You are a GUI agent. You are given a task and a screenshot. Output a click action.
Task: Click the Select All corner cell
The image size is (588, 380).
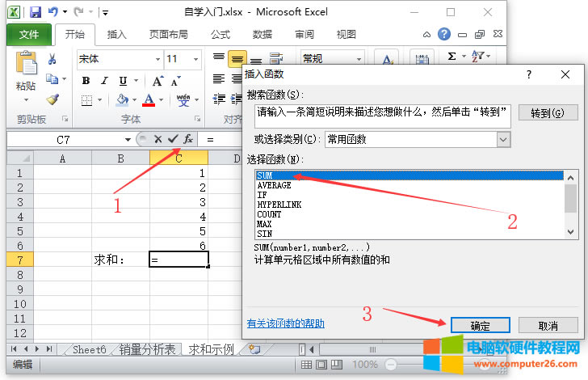(20, 158)
